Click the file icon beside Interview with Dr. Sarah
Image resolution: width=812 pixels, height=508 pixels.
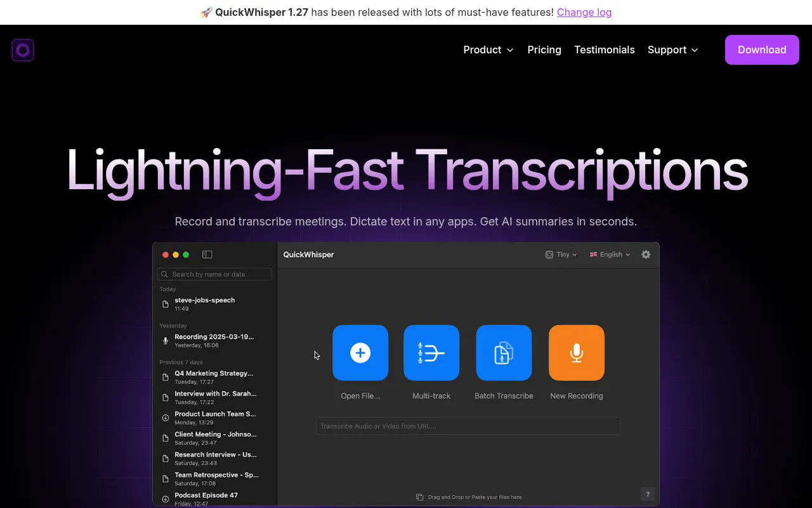(166, 398)
